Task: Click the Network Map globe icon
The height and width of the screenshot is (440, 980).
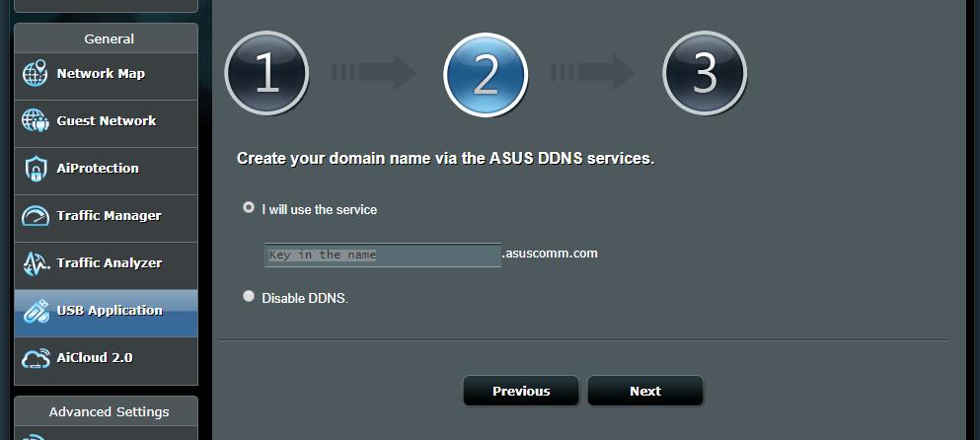Action: coord(35,73)
